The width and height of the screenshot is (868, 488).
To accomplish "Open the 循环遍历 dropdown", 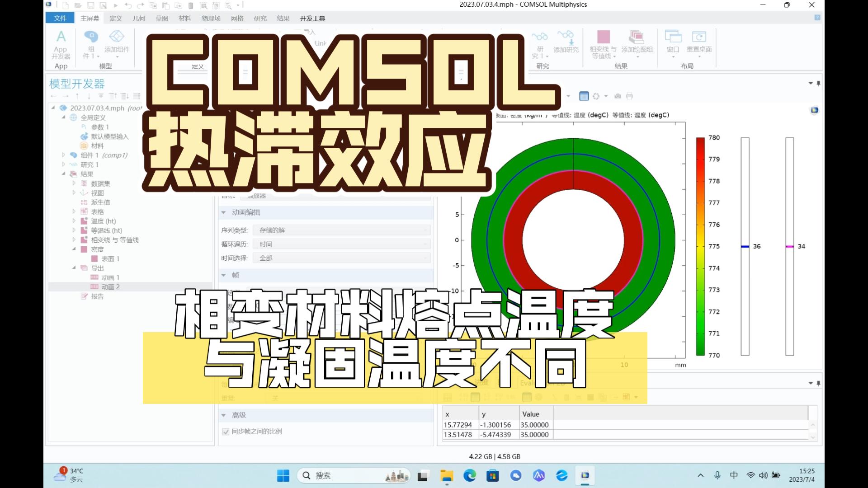I will point(341,244).
